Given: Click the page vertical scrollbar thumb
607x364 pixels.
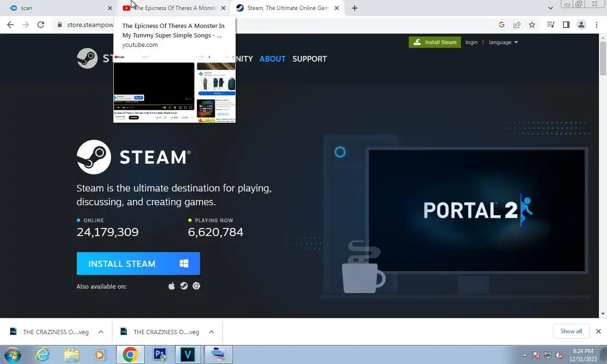Looking at the screenshot, I should click(603, 58).
